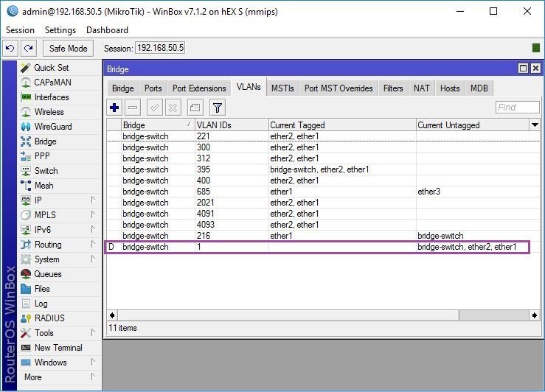Open WireGuard sidebar entry
This screenshot has height=392, width=545.
[53, 127]
